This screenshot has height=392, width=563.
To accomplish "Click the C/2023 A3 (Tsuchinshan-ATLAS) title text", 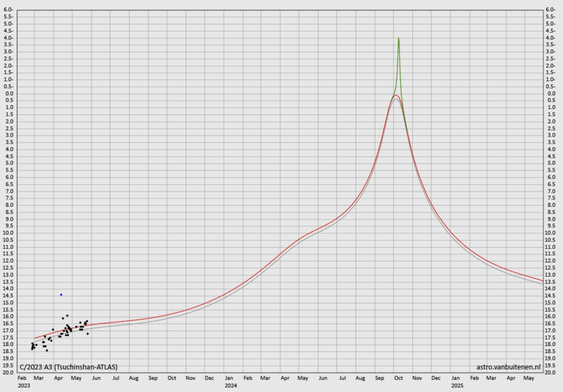I will click(x=68, y=367).
